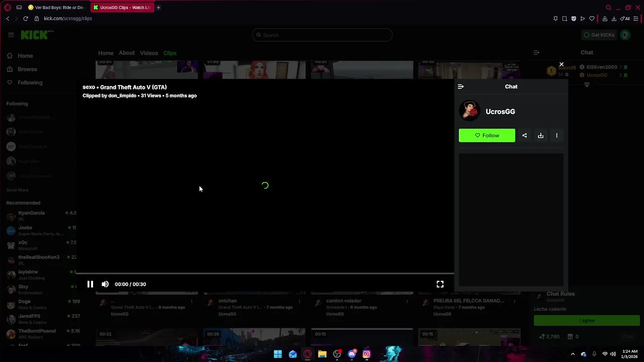Open Opera ad blocker shield icon

(x=574, y=19)
